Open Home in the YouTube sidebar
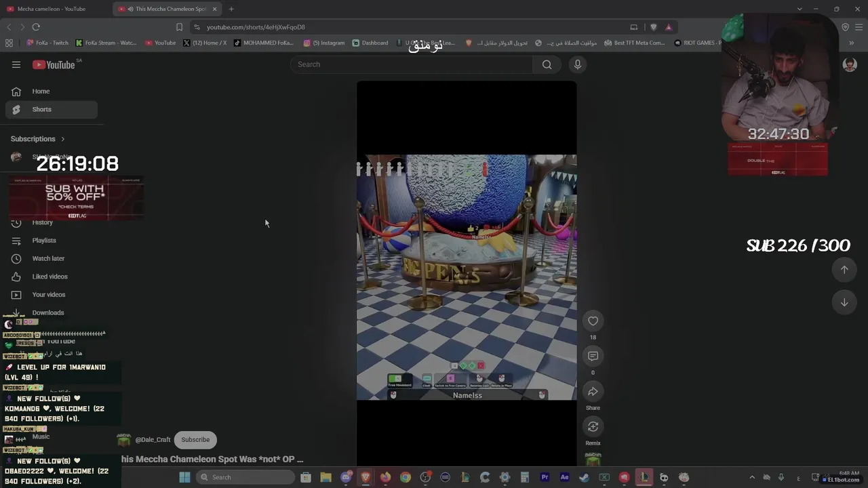The height and width of the screenshot is (488, 868). pyautogui.click(x=52, y=91)
